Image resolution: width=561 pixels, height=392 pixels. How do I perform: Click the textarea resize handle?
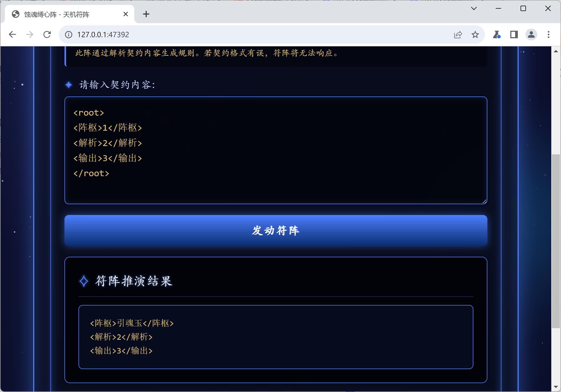484,201
